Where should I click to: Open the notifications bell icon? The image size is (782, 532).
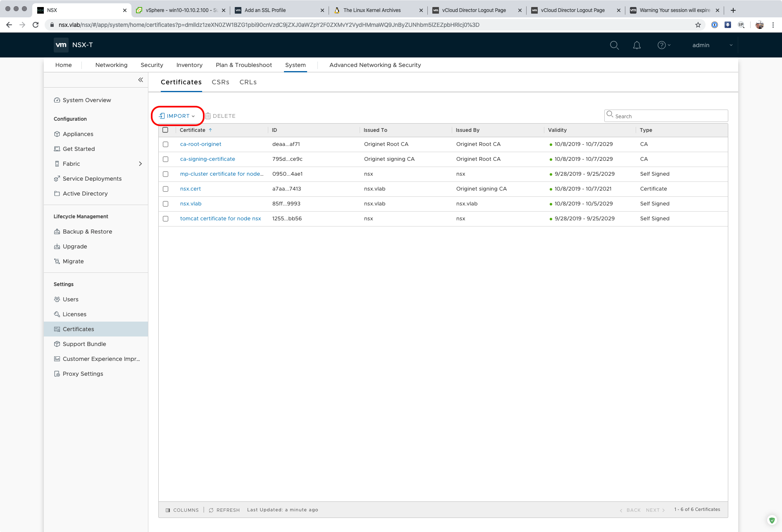pyautogui.click(x=637, y=45)
